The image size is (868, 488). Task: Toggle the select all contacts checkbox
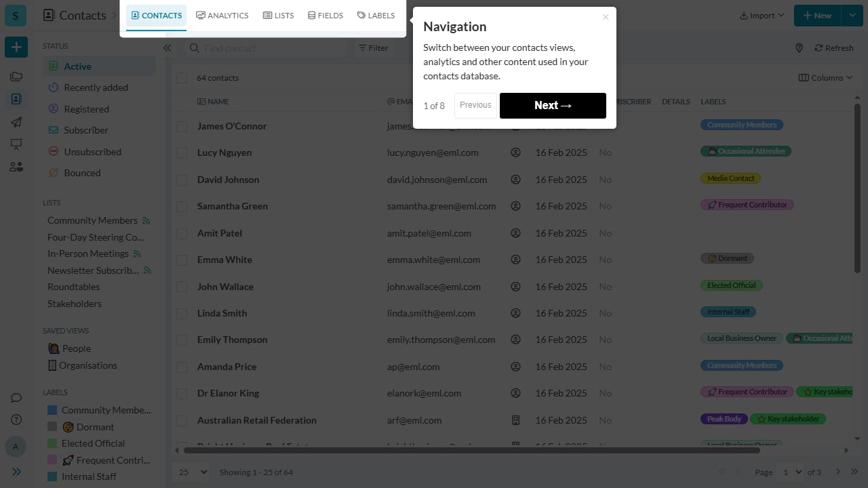(182, 78)
